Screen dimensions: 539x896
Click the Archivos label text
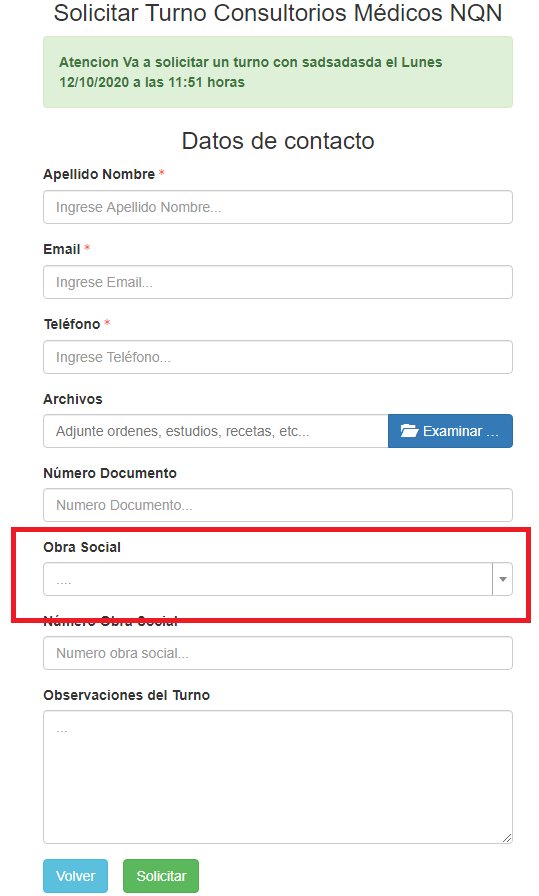pos(73,399)
